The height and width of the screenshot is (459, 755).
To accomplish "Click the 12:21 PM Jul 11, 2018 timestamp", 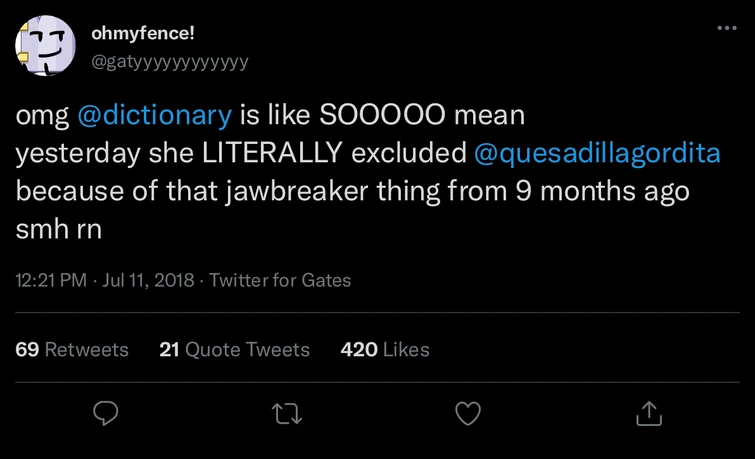I will (x=105, y=280).
